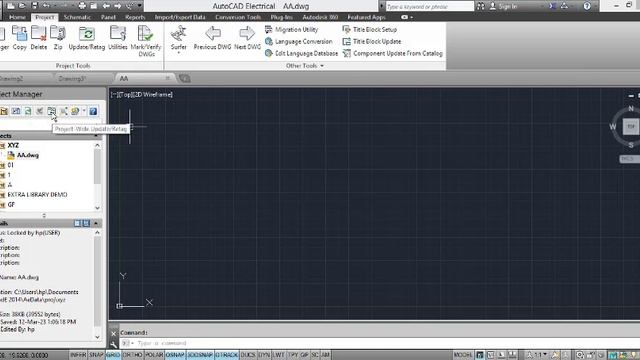Toggle 3DOSNAP in status bar
The image size is (640, 360).
coord(200,355)
